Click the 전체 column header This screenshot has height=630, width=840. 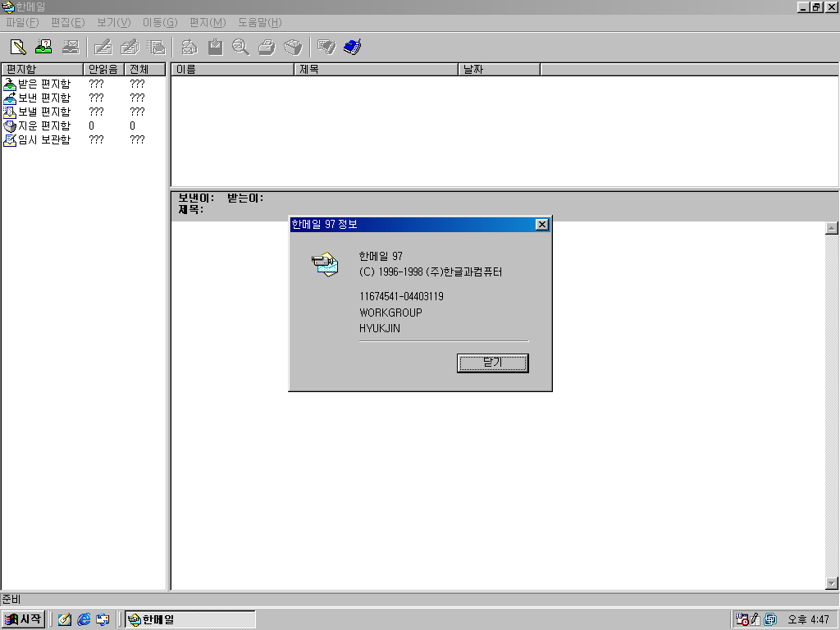tap(145, 69)
